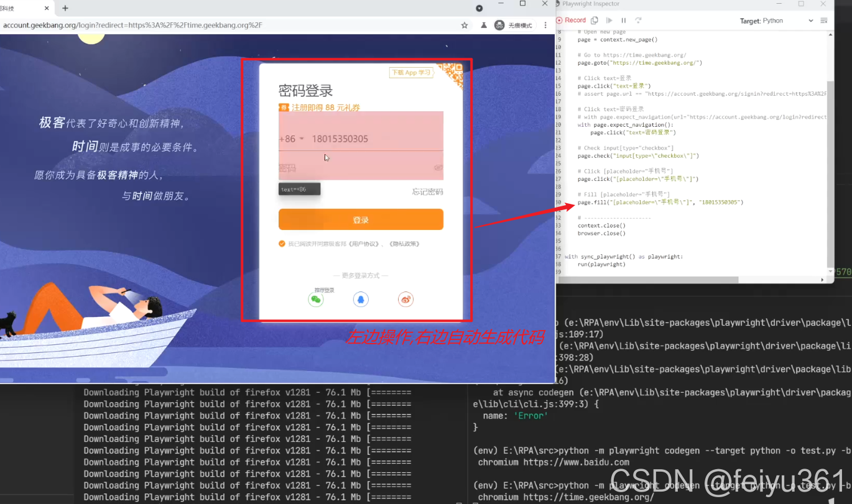Open the 《隐私政策》 link

[404, 244]
